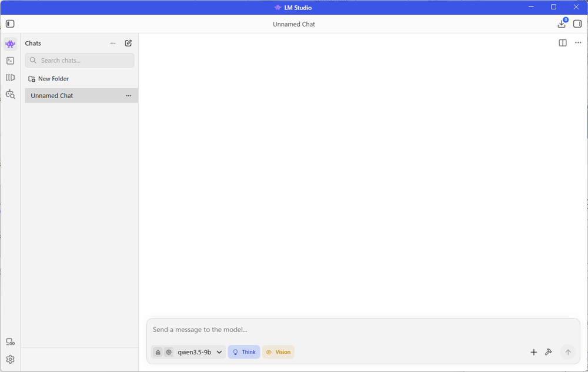Toggle the right sidebar panel

pyautogui.click(x=577, y=24)
